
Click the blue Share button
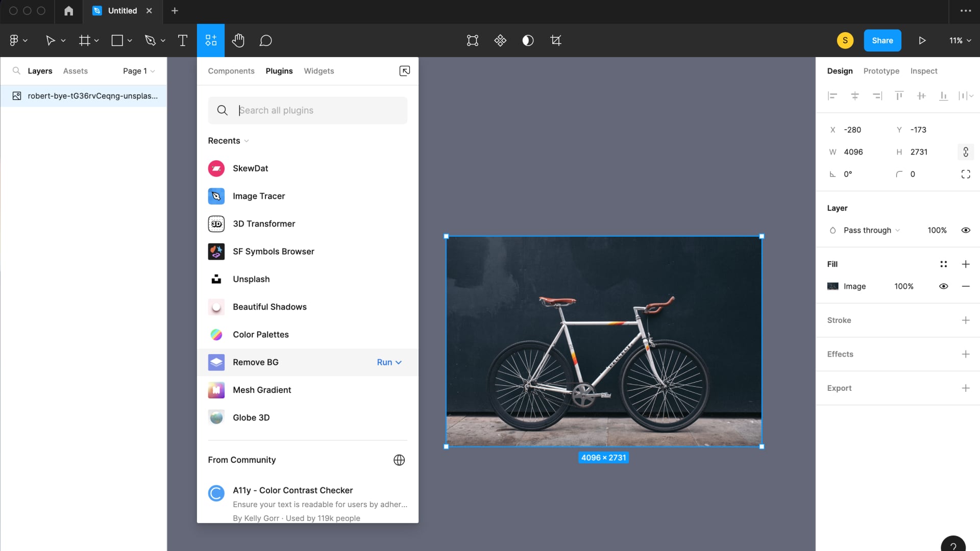tap(882, 40)
